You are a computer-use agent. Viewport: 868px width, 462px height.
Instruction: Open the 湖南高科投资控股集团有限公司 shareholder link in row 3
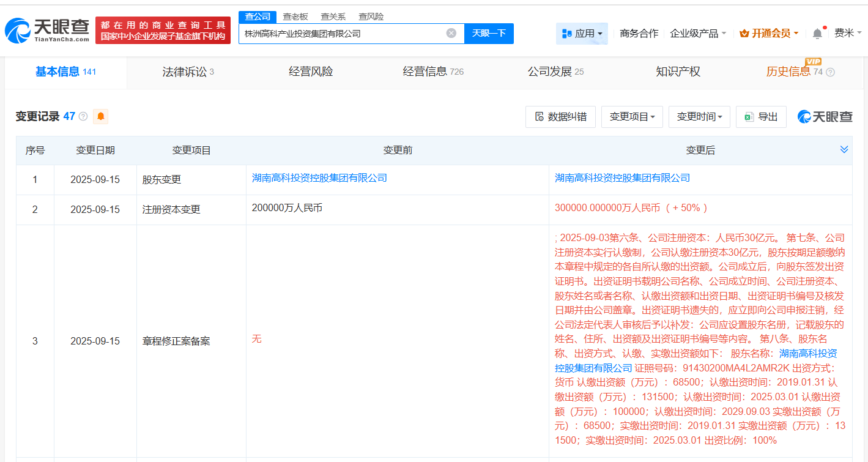pos(696,360)
